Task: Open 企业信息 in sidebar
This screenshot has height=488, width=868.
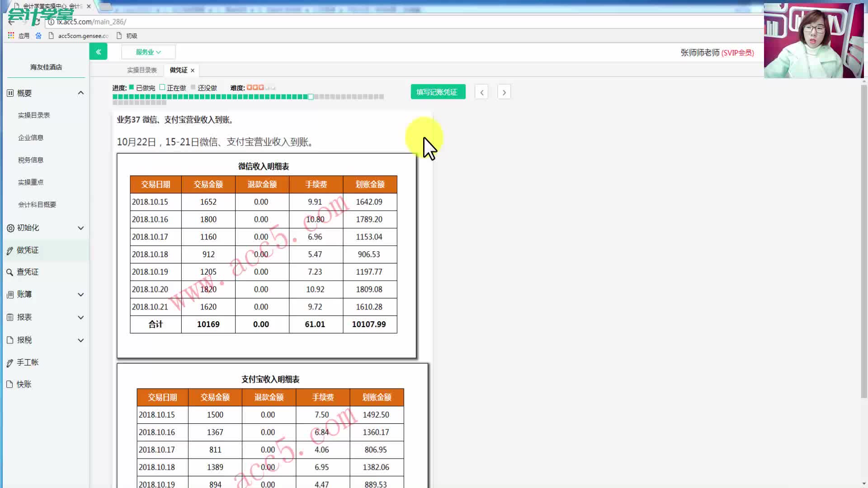Action: pos(31,138)
